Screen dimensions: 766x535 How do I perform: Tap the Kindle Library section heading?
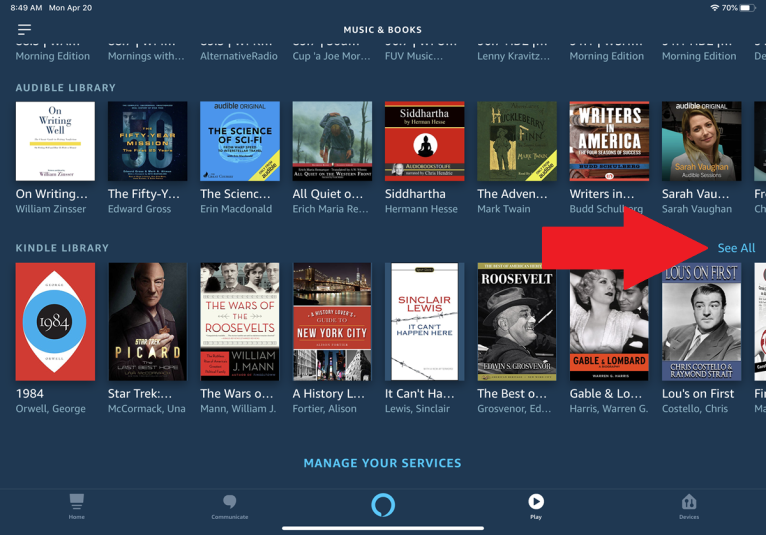(62, 248)
